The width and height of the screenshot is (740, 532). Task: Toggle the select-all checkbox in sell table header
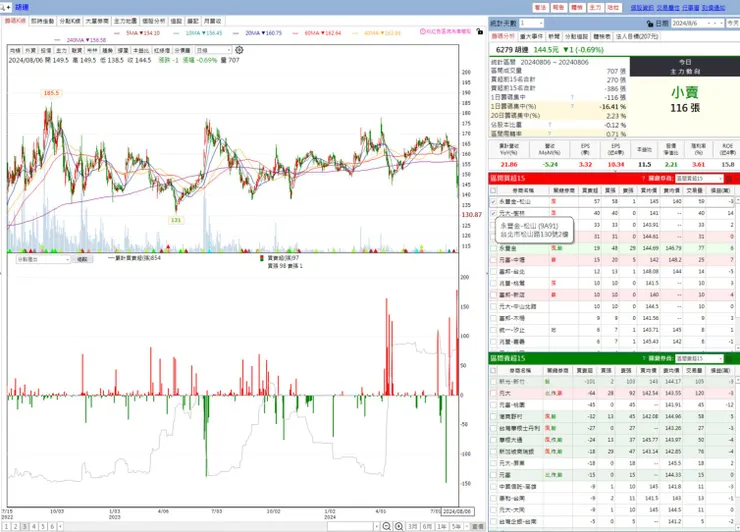point(493,371)
